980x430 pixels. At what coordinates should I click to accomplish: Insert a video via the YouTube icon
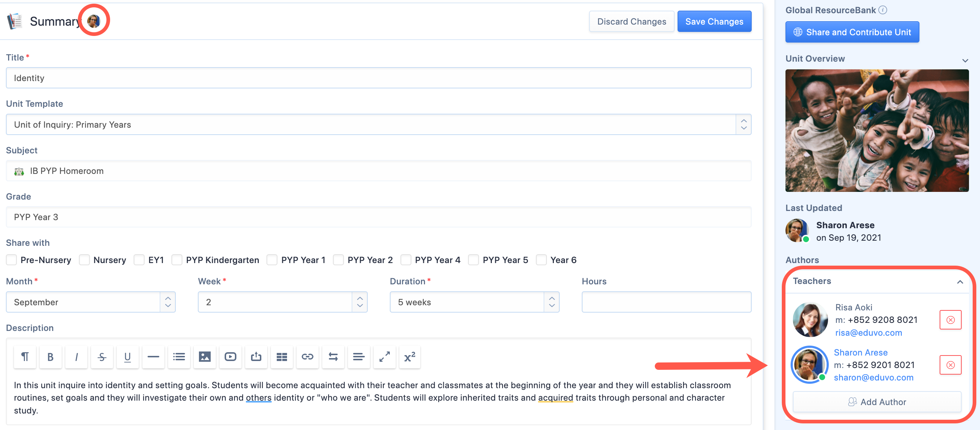[x=230, y=357]
